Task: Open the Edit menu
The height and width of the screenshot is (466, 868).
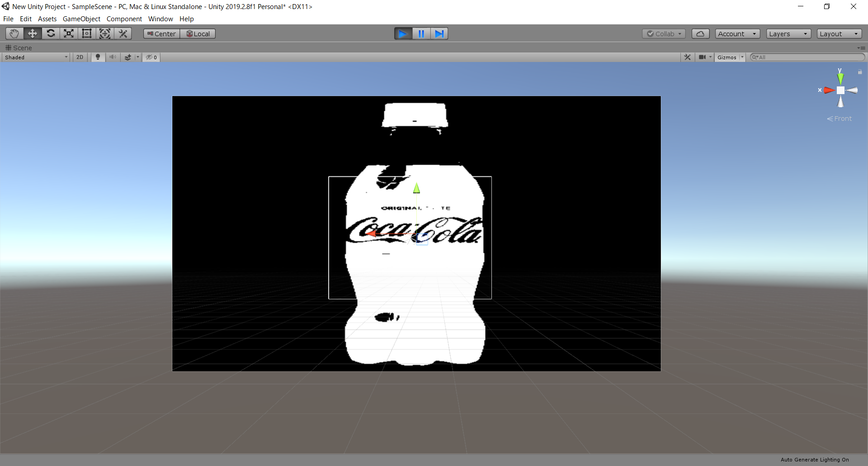Action: pyautogui.click(x=26, y=19)
